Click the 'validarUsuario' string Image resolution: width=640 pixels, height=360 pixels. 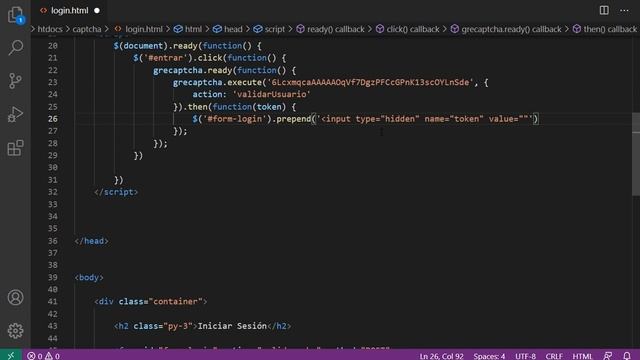(272, 94)
